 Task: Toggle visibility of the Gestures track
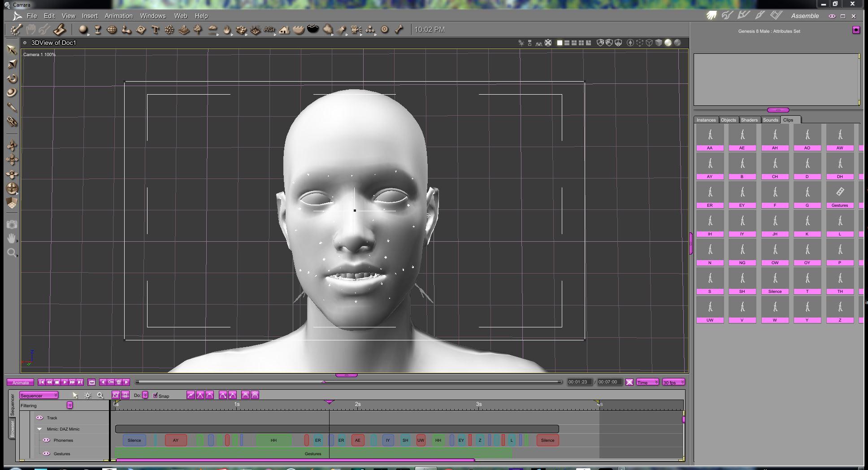[x=46, y=454]
